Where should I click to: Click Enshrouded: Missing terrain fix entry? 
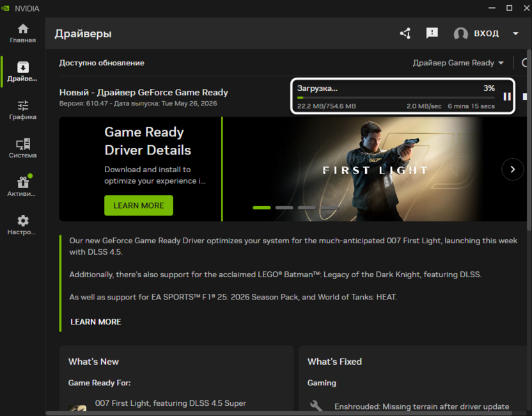click(x=422, y=406)
